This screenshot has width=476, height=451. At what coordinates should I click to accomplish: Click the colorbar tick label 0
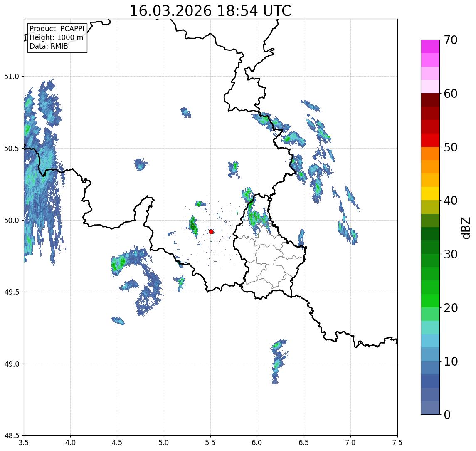pyautogui.click(x=447, y=414)
